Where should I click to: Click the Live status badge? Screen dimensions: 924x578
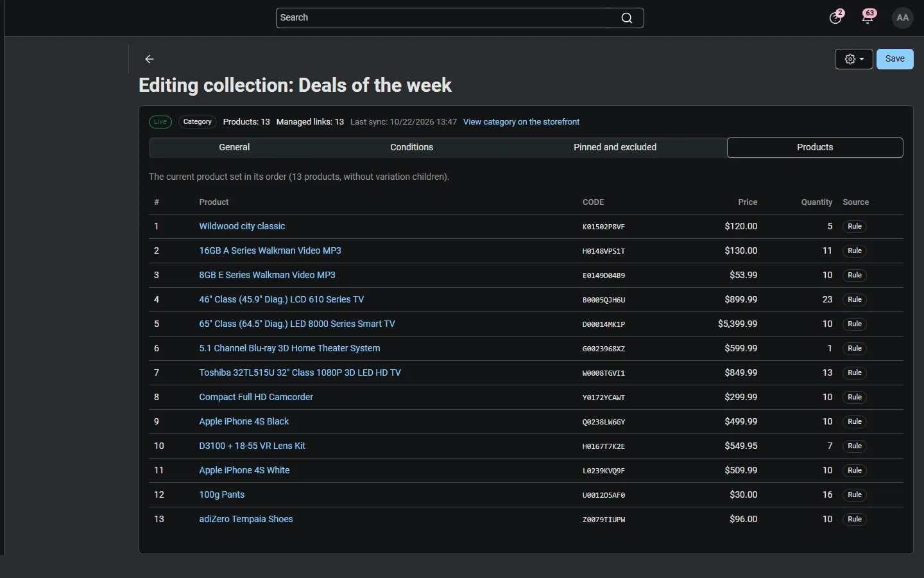pyautogui.click(x=160, y=122)
